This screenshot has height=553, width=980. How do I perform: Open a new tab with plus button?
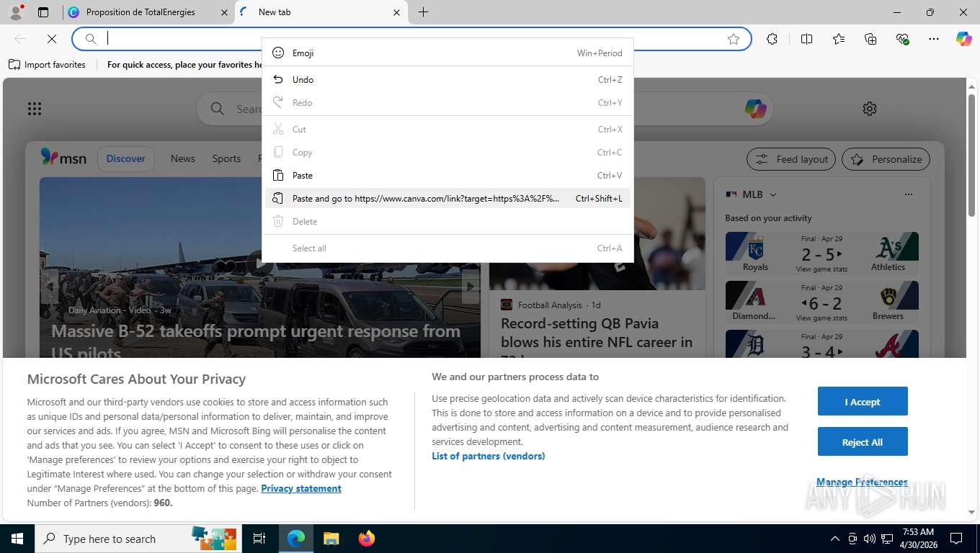click(423, 12)
